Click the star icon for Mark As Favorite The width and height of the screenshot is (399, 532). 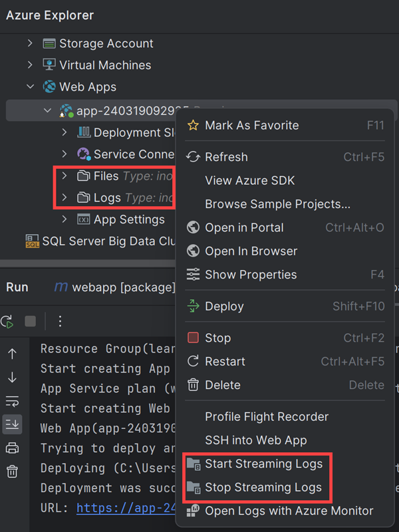click(x=193, y=125)
